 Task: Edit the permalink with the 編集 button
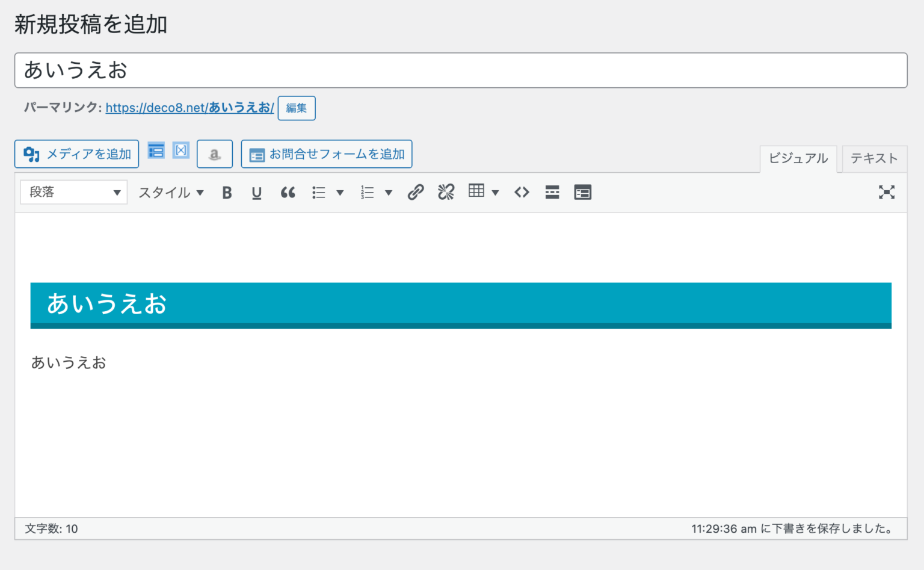(297, 108)
